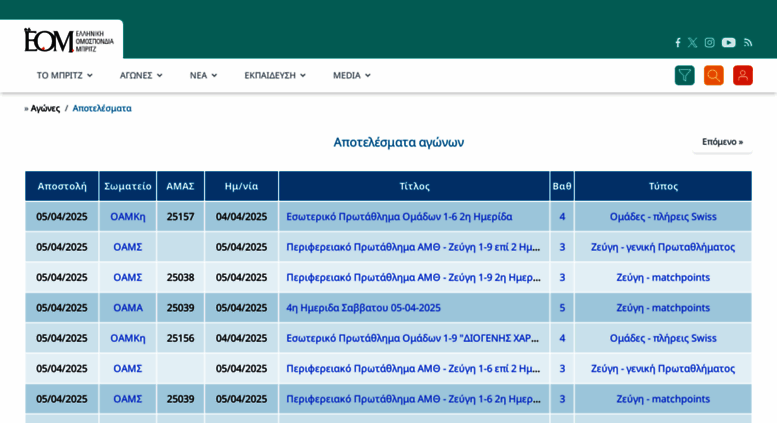Image resolution: width=777 pixels, height=423 pixels.
Task: Open the ΝΕΑ menu item
Action: 203,75
